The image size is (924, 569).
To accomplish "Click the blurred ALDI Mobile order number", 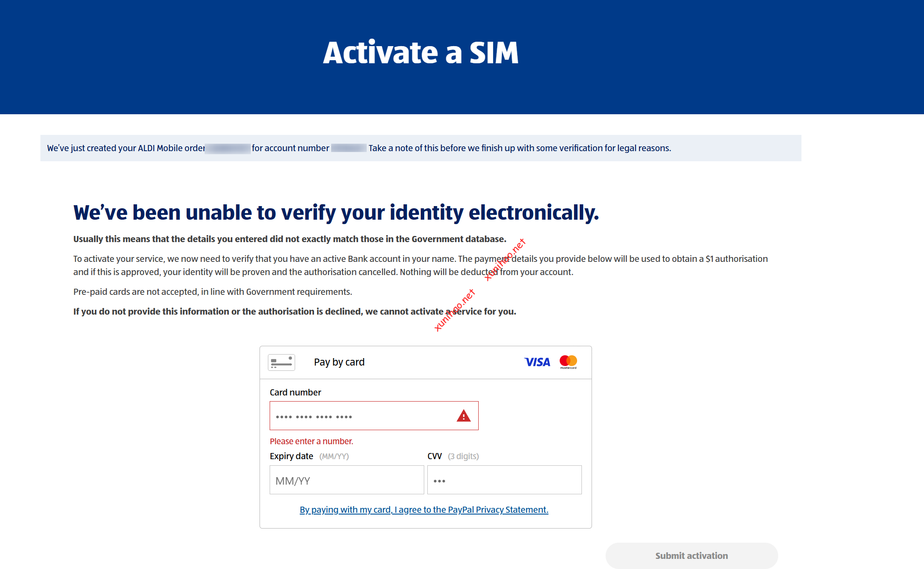I will pos(228,148).
